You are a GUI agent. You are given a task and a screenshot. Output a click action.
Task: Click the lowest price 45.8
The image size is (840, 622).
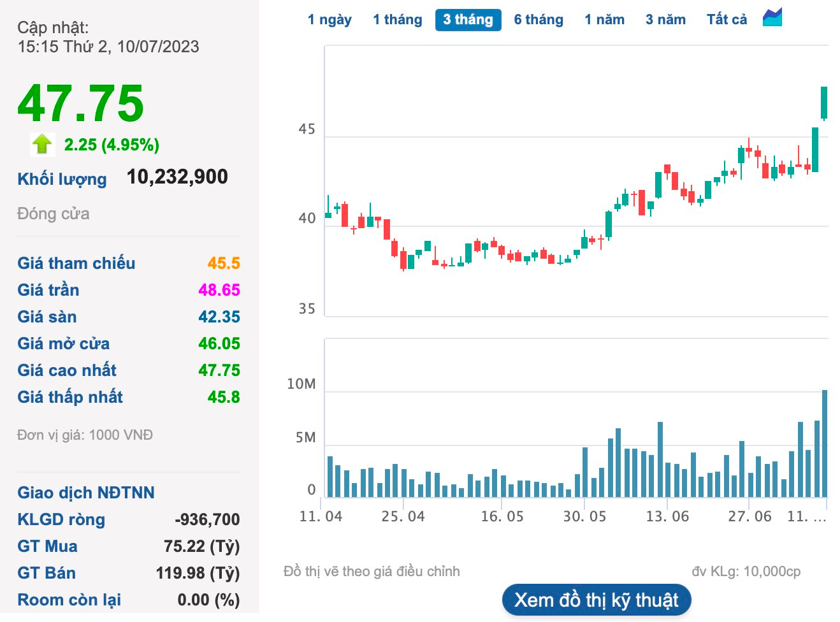pyautogui.click(x=224, y=397)
